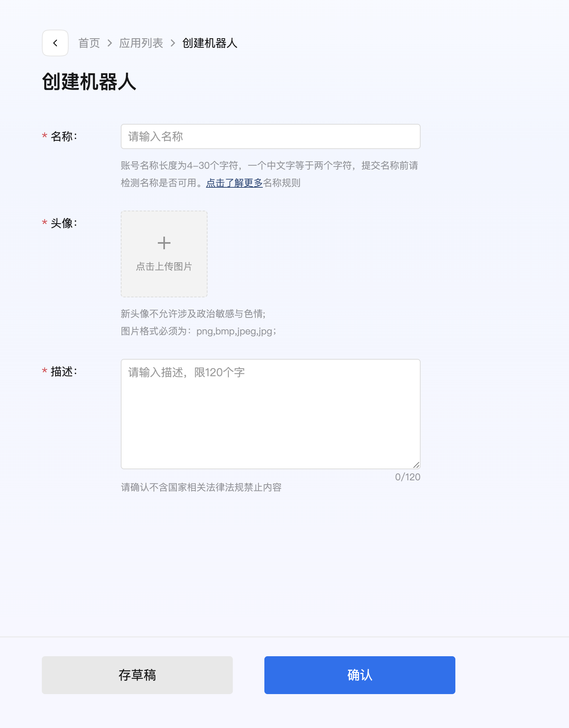Click the plus icon to upload avatar
Screen dimensions: 569x728
(x=164, y=243)
